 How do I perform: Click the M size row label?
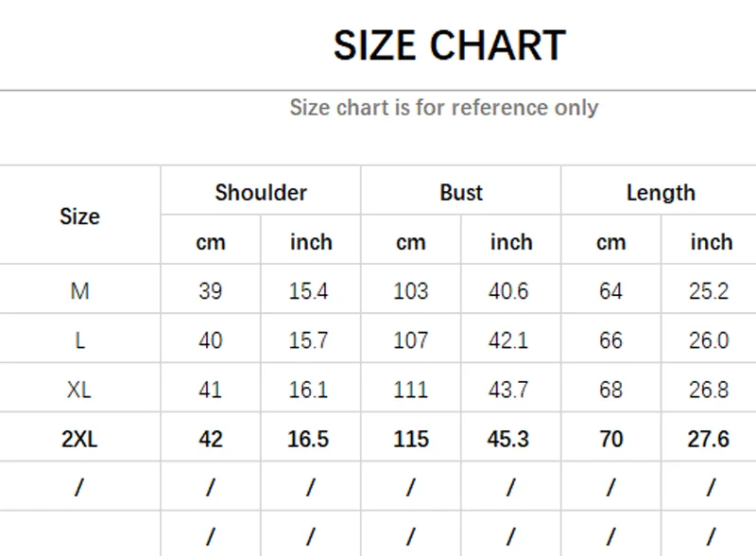(79, 291)
